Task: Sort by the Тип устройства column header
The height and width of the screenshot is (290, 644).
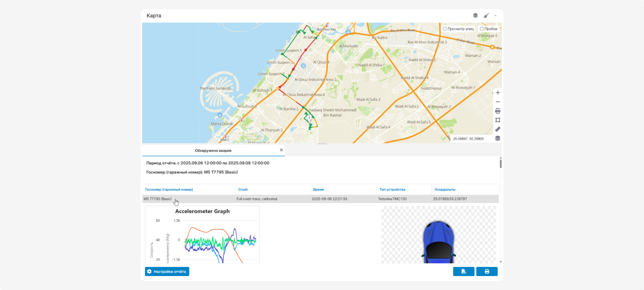Action: [392, 190]
